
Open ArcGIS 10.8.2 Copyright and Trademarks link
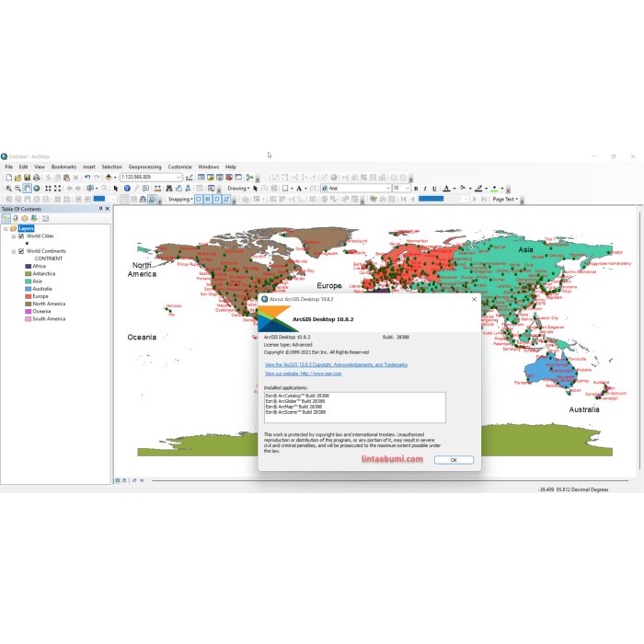(x=336, y=364)
